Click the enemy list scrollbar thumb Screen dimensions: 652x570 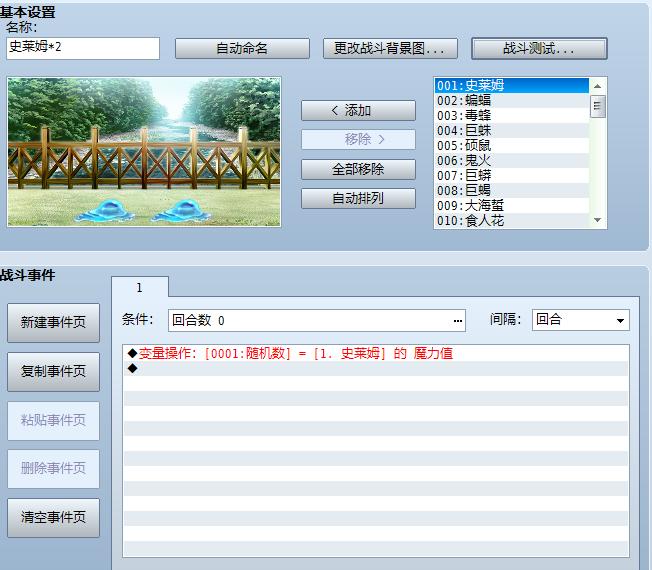[598, 106]
